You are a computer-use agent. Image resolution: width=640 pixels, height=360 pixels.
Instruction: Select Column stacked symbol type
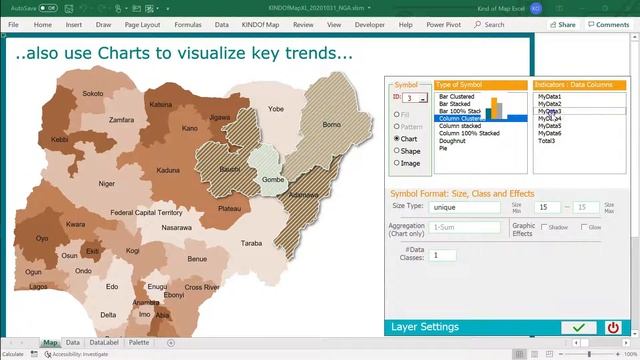click(x=460, y=126)
